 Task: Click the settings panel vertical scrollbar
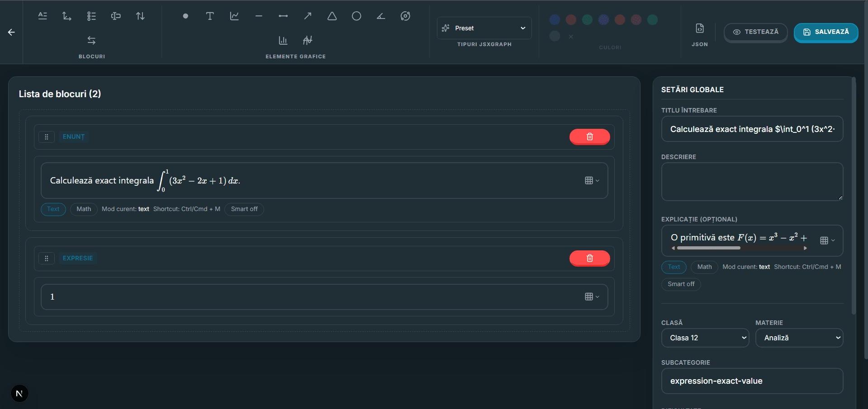point(854,195)
